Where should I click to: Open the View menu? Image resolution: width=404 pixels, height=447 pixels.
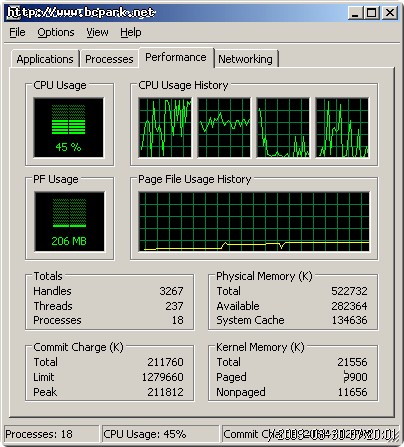(97, 32)
